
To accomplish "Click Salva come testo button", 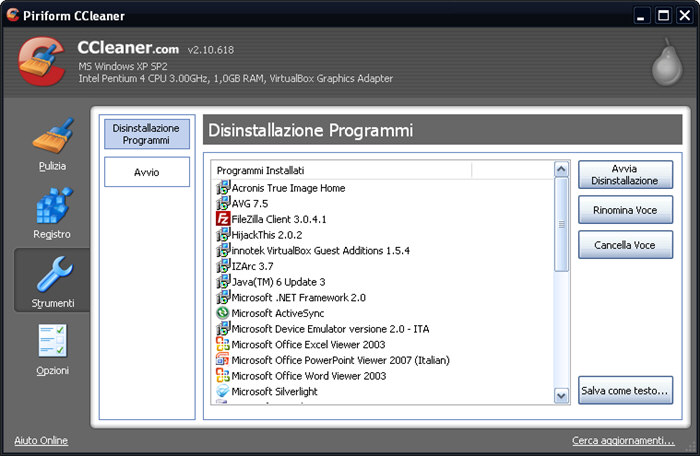I will coord(625,390).
